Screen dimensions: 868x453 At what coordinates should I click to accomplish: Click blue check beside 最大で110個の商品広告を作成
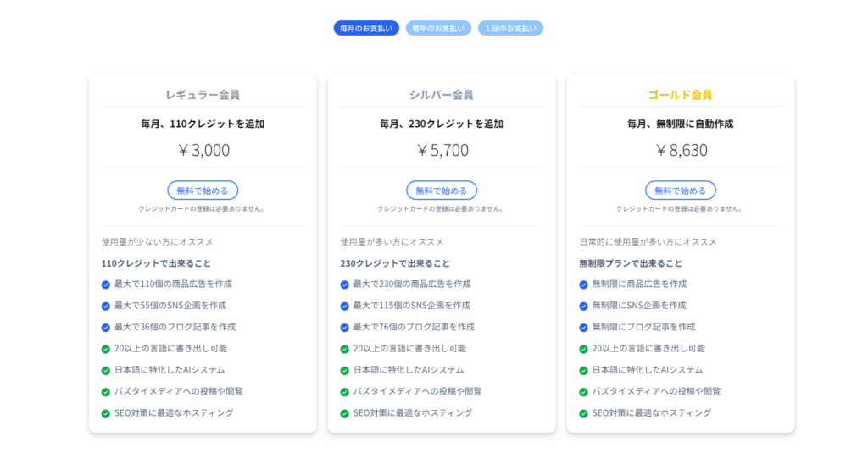click(106, 285)
